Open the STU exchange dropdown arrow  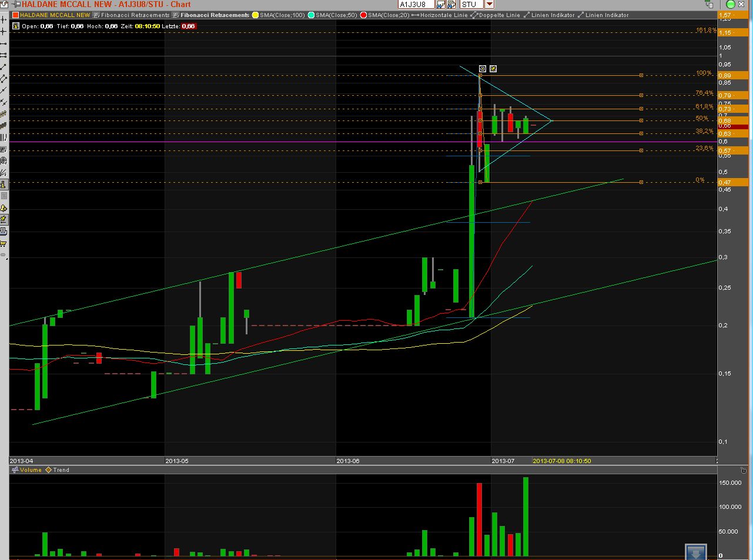point(489,4)
